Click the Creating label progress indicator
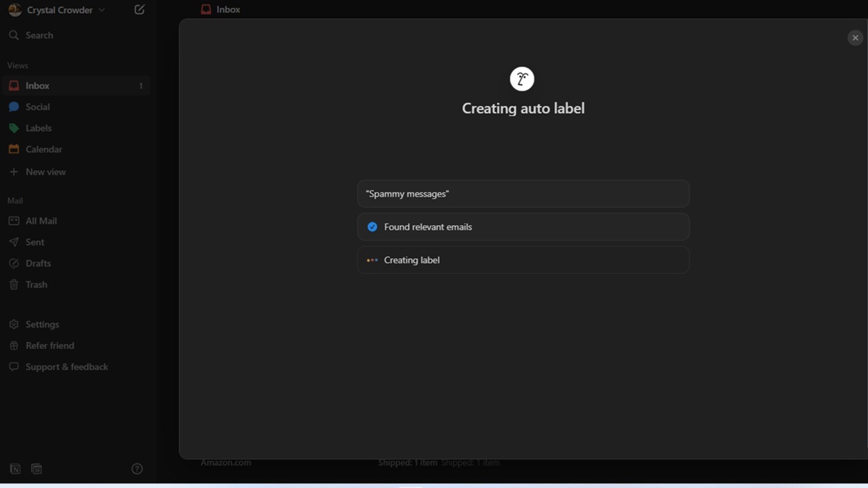The width and height of the screenshot is (868, 488). 372,260
